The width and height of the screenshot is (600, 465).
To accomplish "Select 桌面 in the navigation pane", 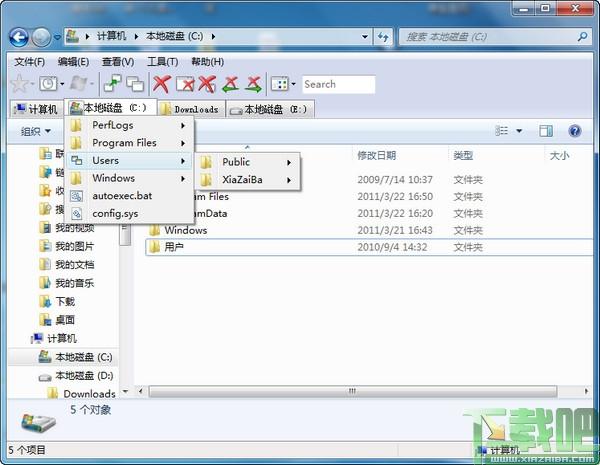I will pyautogui.click(x=57, y=320).
